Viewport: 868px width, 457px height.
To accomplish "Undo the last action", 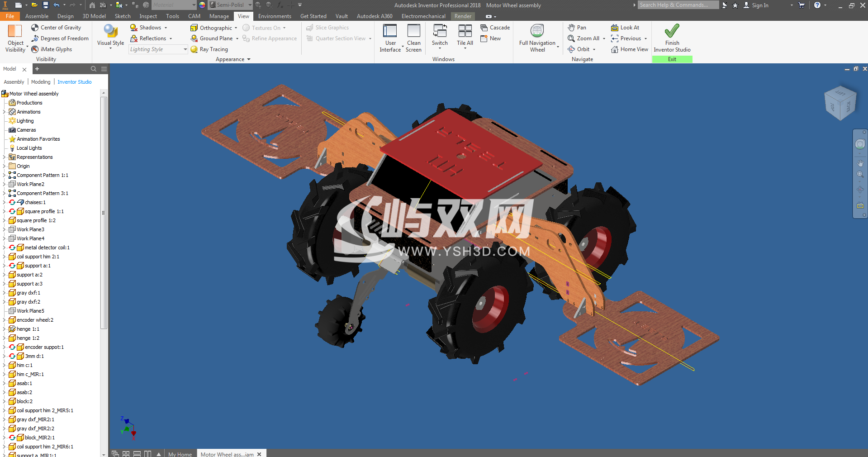I will click(x=57, y=5).
